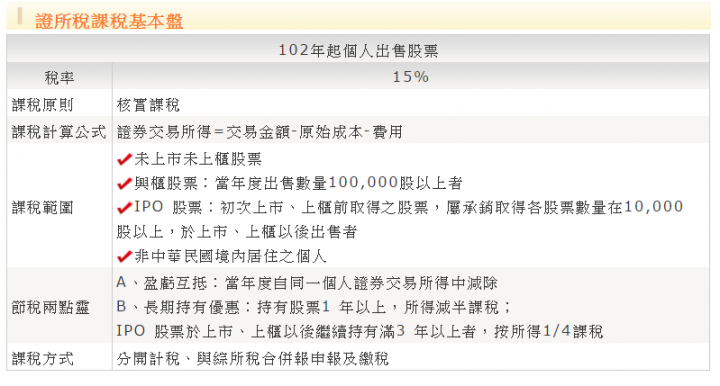Click the 節稅兩點靈 row label
720x386 pixels.
click(x=50, y=307)
